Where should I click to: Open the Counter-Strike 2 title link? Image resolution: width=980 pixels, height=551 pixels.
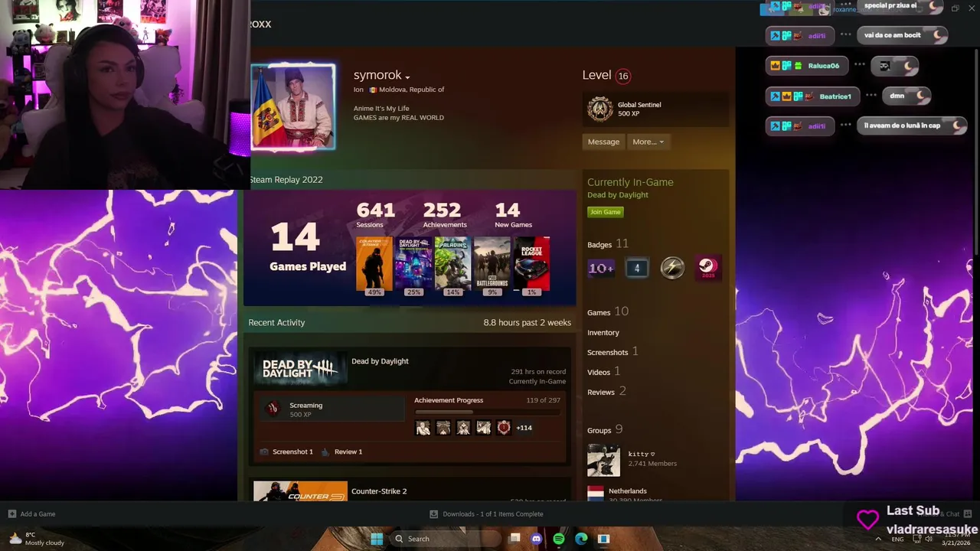click(379, 491)
